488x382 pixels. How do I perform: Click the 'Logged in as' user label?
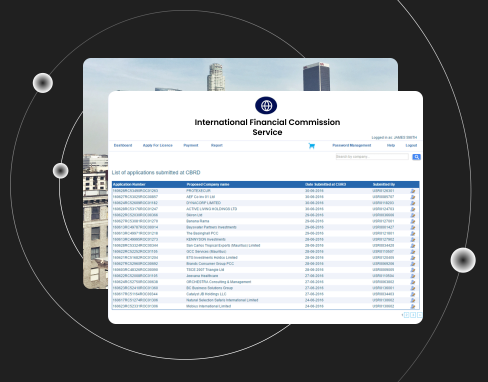[394, 137]
